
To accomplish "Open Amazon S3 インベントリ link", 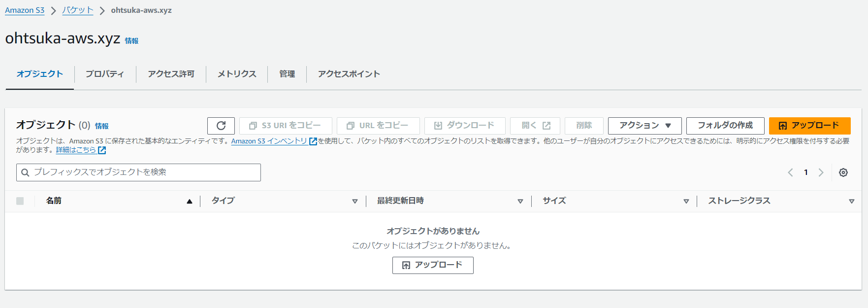I will [x=269, y=141].
